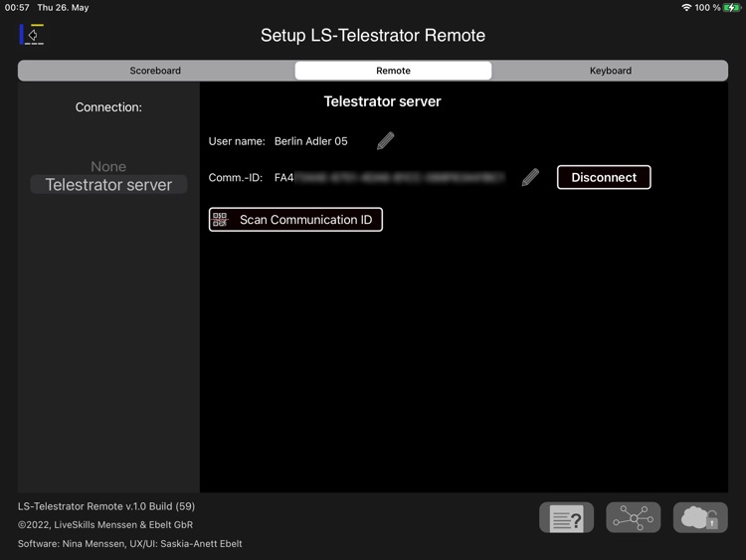Click the Software: Nina Menssen credits line
The image size is (746, 560).
click(x=130, y=543)
